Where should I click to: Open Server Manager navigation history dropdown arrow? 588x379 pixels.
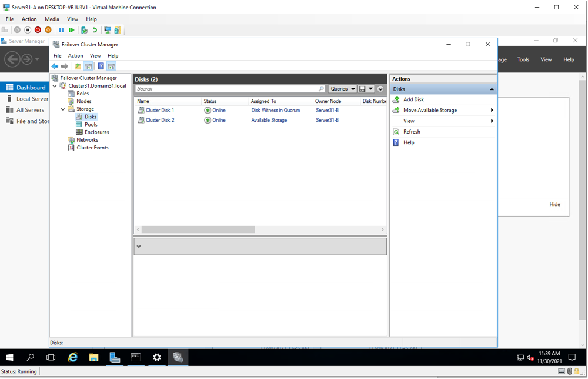click(36, 59)
